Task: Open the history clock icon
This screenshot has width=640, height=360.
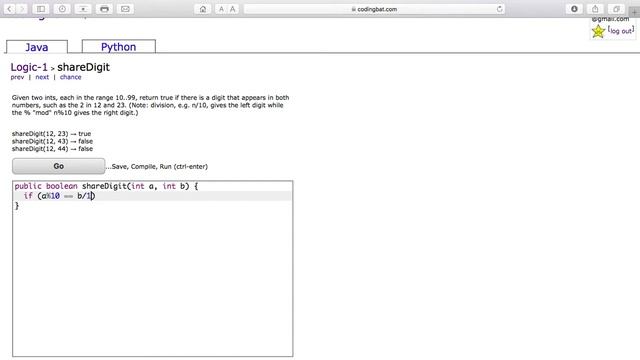Action: coord(62,9)
